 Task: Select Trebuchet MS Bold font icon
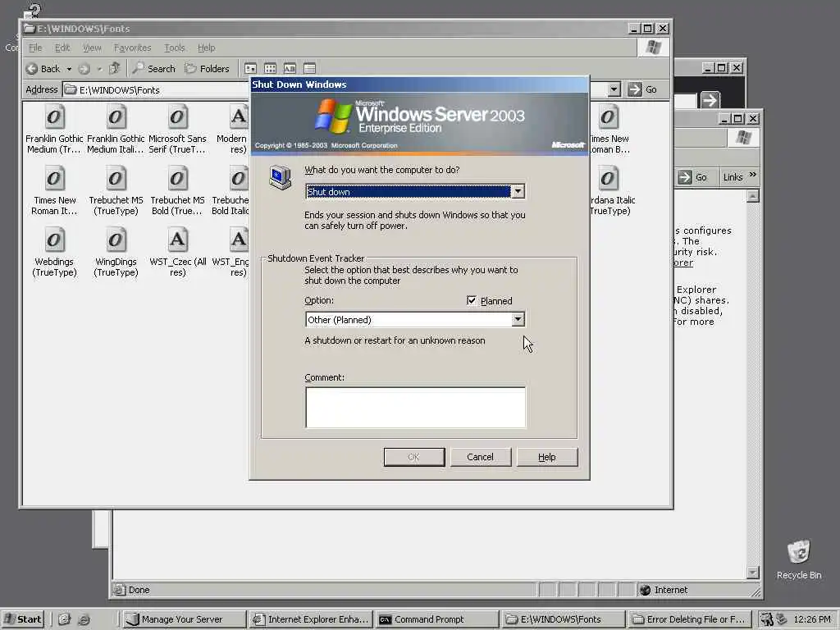point(177,179)
